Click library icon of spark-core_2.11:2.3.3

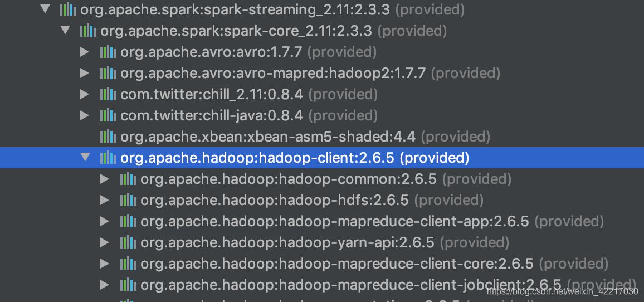87,31
